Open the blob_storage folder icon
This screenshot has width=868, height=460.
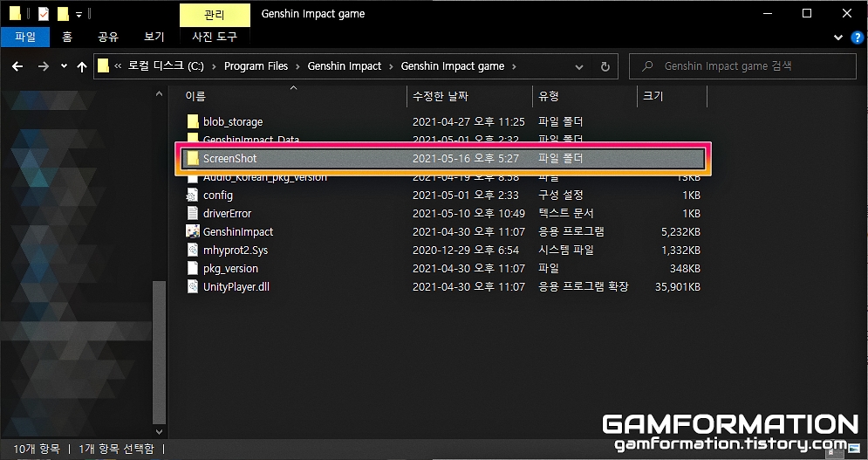pyautogui.click(x=193, y=121)
